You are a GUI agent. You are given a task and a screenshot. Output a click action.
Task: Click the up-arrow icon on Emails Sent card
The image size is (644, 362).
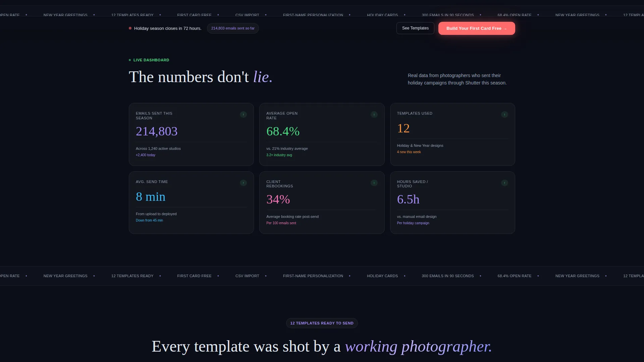[x=244, y=115]
